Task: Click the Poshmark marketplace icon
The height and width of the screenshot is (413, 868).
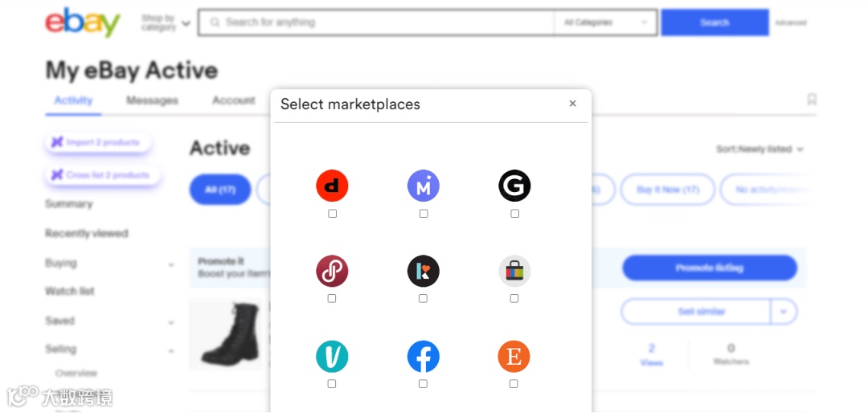Action: click(x=332, y=272)
